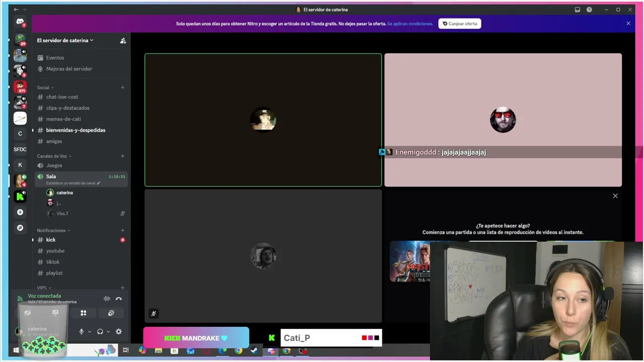This screenshot has width=644, height=362.
Task: Open the amigas channel
Action: (81, 141)
